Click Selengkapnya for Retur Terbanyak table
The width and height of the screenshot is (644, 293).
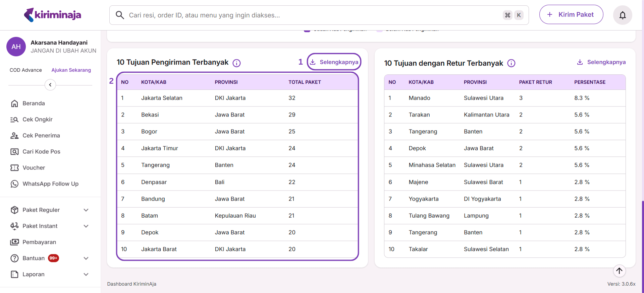tap(601, 62)
